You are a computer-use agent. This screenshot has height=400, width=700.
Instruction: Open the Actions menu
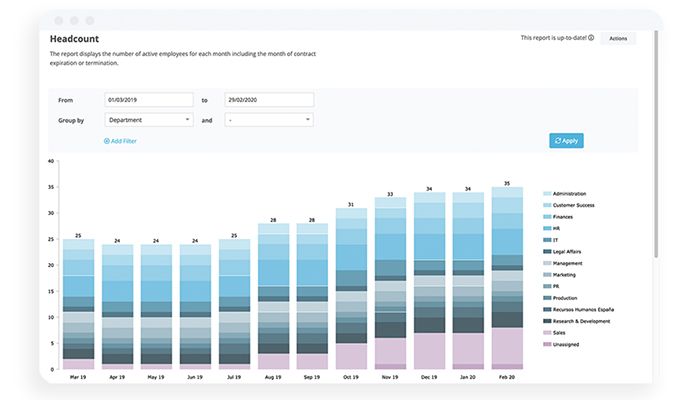point(618,38)
